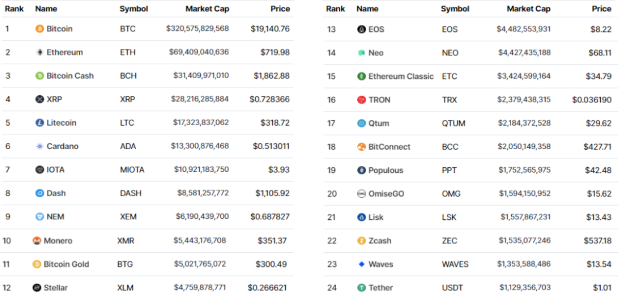Open the BitConnect name link

tap(390, 147)
